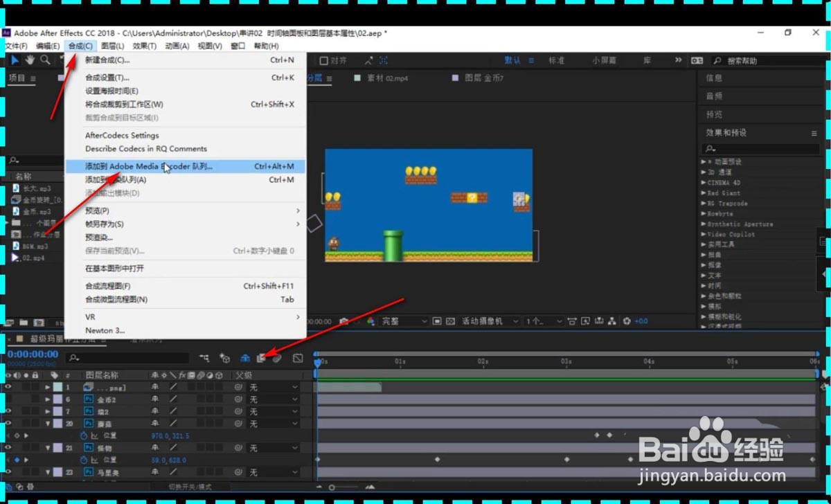Open the 信息 panel
The image size is (831, 504).
[714, 78]
